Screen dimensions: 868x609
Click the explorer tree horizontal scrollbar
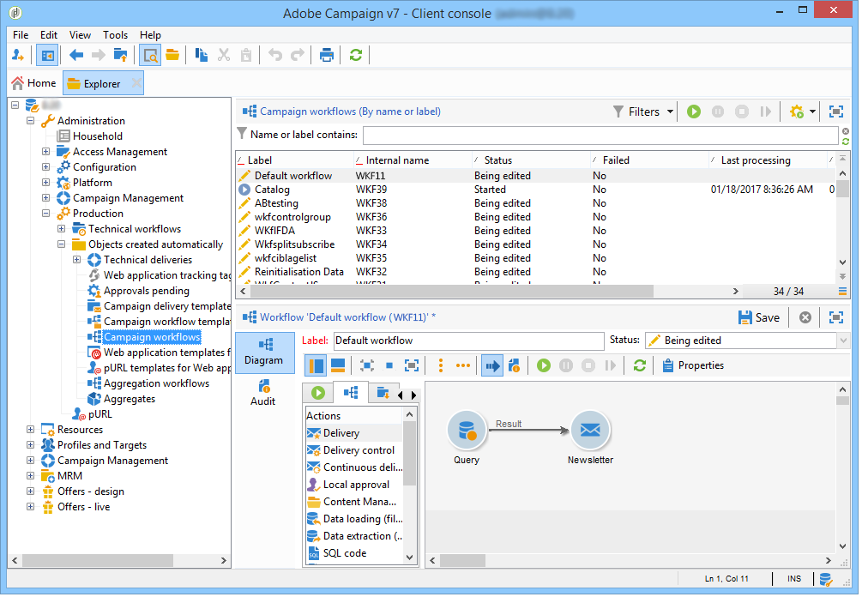(x=97, y=561)
